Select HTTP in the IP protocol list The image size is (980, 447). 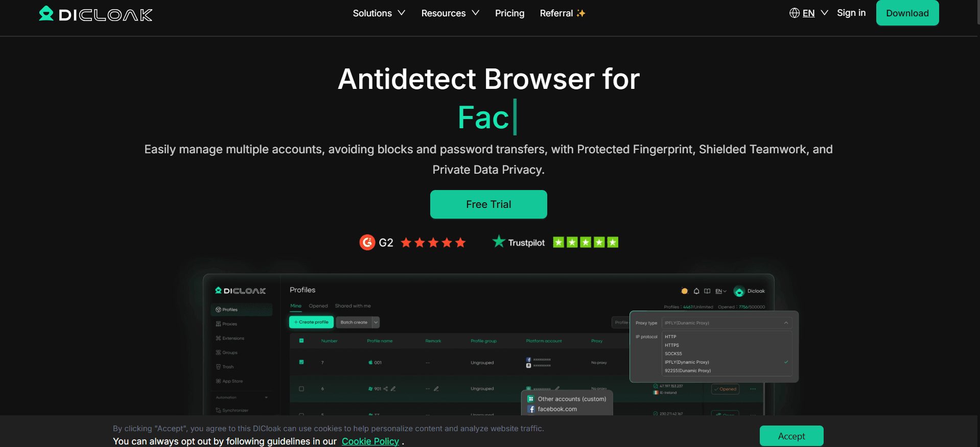[670, 337]
